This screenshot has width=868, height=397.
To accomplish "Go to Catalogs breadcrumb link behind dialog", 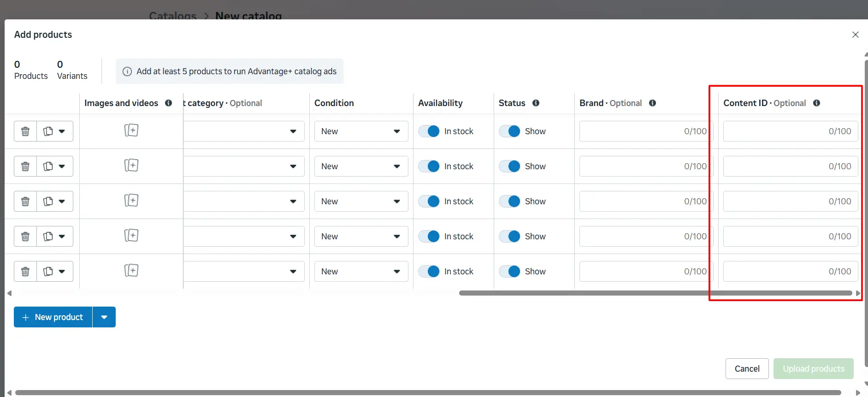I will pyautogui.click(x=173, y=16).
